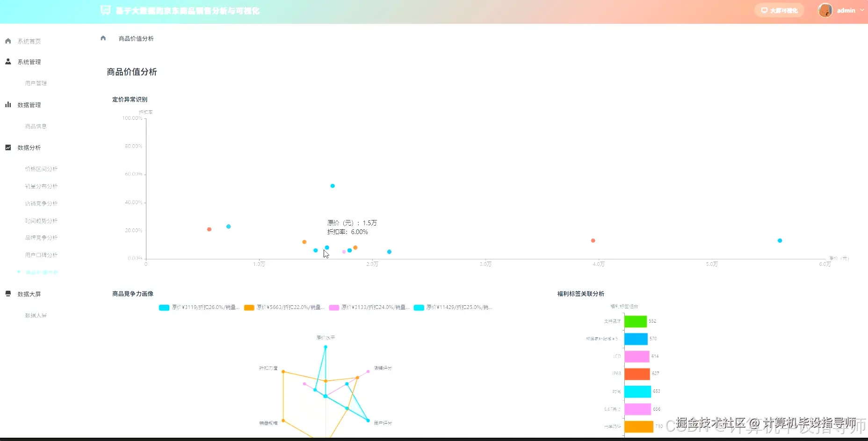Image resolution: width=868 pixels, height=441 pixels.
Task: Open 用户管理 menu item
Action: (x=36, y=83)
